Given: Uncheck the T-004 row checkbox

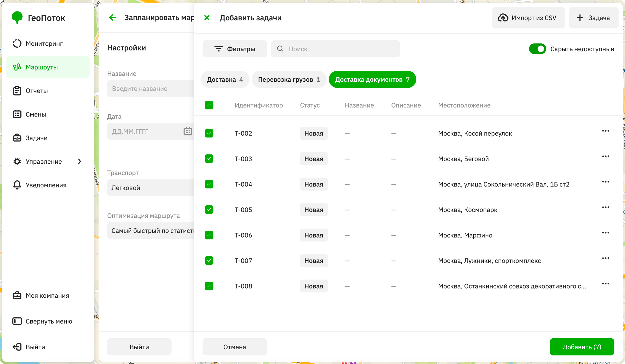Looking at the screenshot, I should 209,184.
